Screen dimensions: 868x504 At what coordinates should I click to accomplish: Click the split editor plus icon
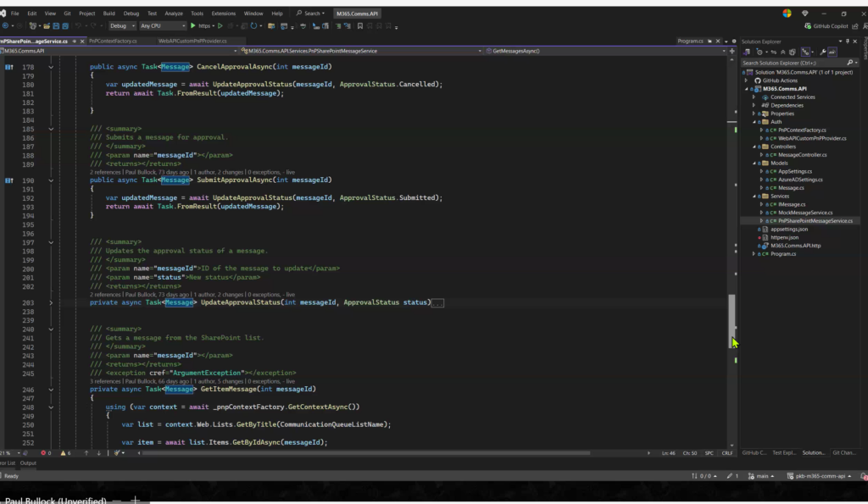pos(732,51)
